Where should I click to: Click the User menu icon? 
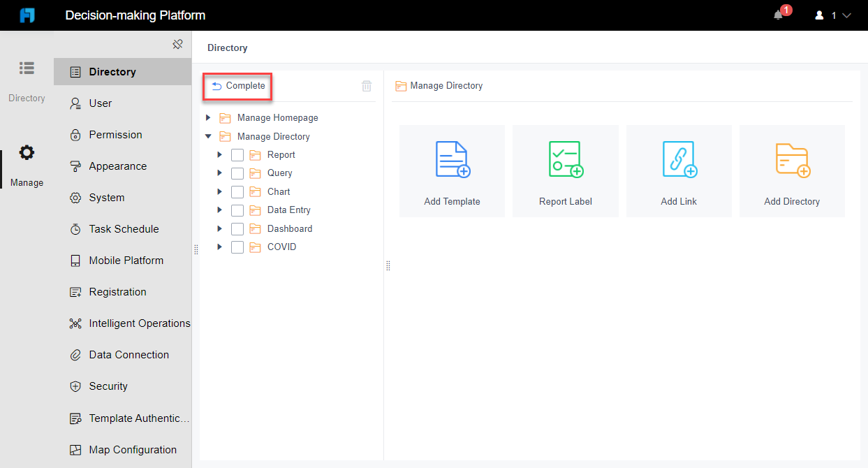[x=75, y=103]
